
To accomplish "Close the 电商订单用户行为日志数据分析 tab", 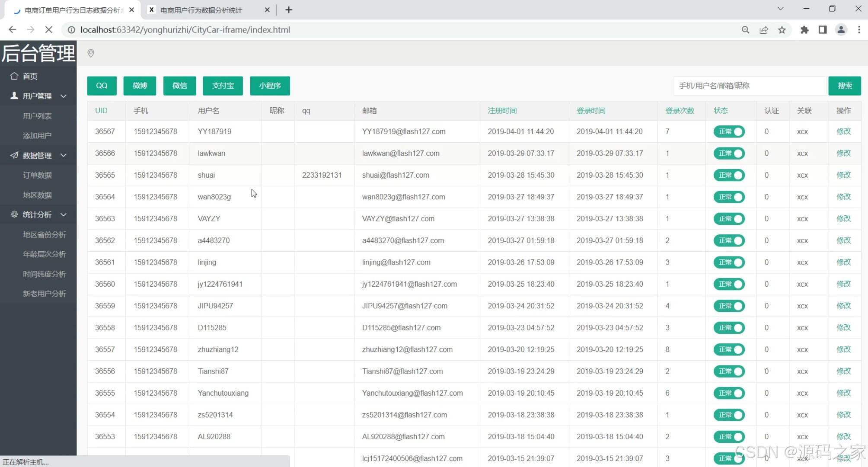I will click(132, 10).
